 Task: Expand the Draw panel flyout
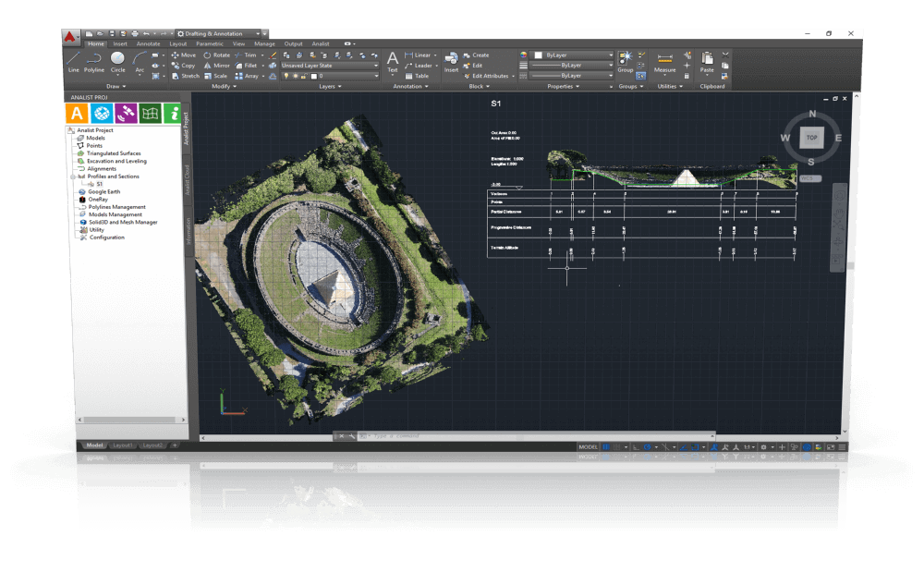(x=116, y=86)
